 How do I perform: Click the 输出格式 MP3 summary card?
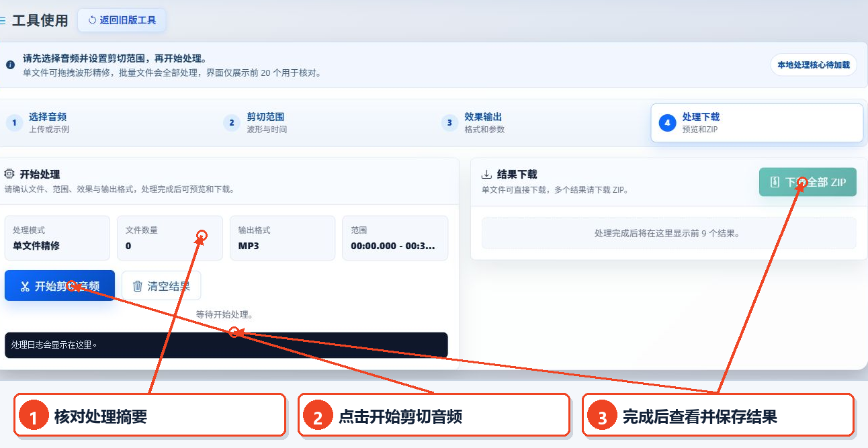(282, 238)
